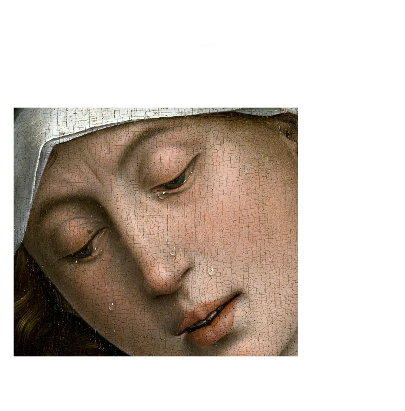405x411 pixels.
Task: Click the teardrop on the cheek below nose
Action: (212, 272)
